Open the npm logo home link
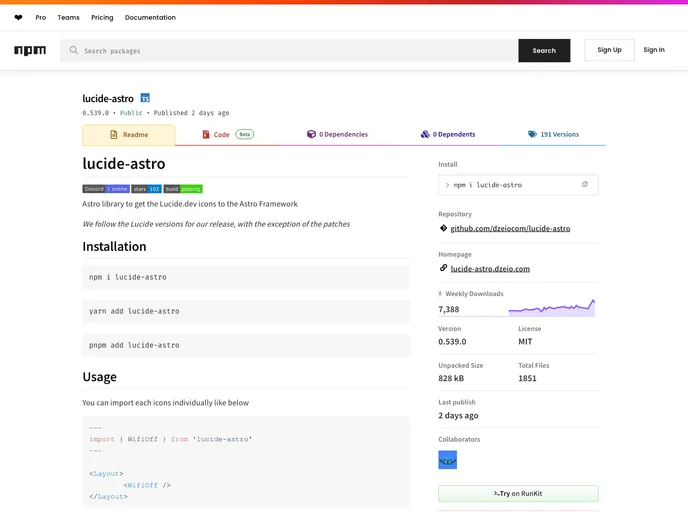 (30, 50)
